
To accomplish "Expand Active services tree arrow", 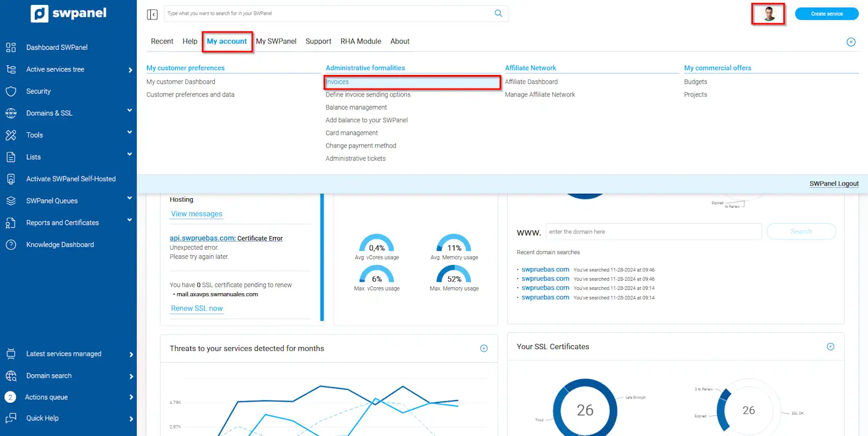I will point(131,70).
